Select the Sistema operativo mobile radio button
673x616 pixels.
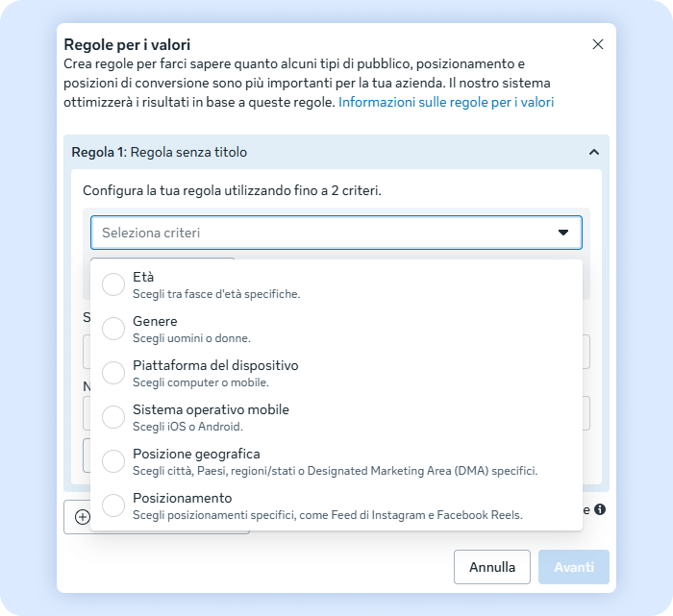pos(113,417)
